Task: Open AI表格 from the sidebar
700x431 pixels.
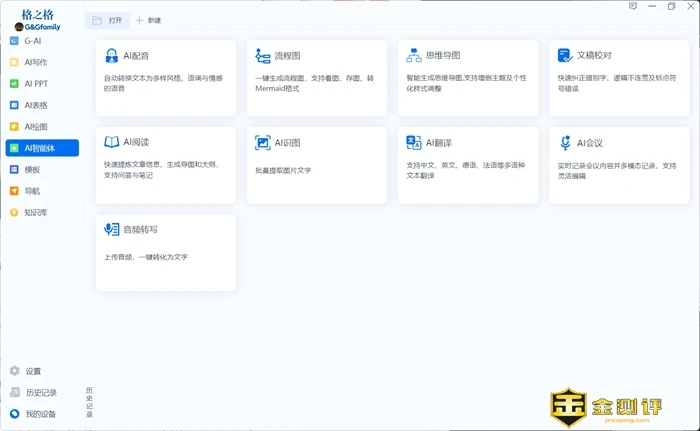Action: click(x=35, y=105)
